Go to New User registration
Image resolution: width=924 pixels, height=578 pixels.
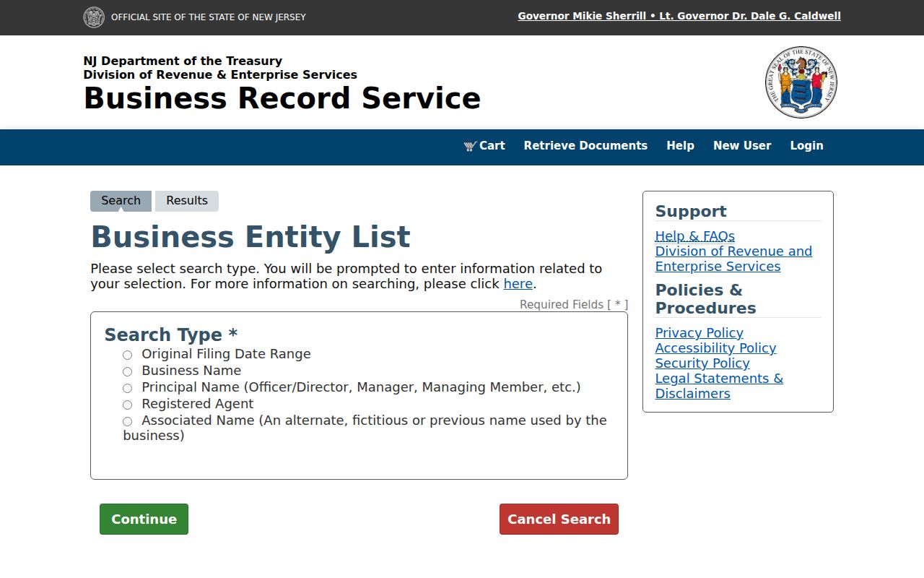(x=742, y=146)
